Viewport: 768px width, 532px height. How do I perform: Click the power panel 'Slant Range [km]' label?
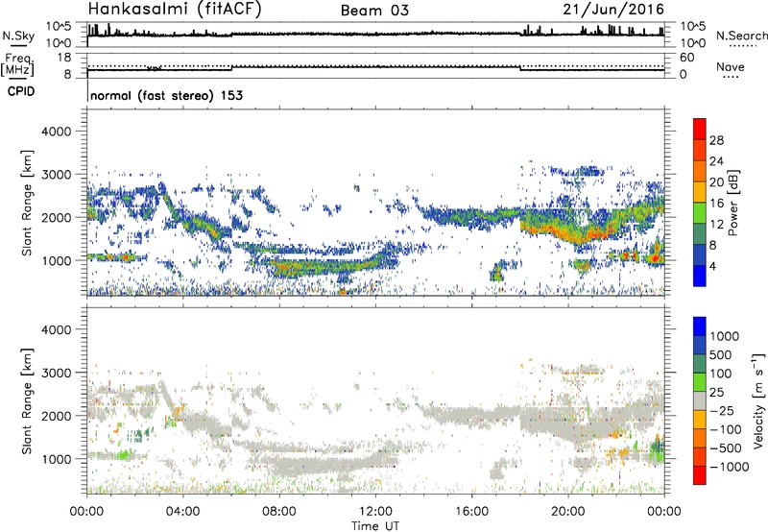coord(27,203)
